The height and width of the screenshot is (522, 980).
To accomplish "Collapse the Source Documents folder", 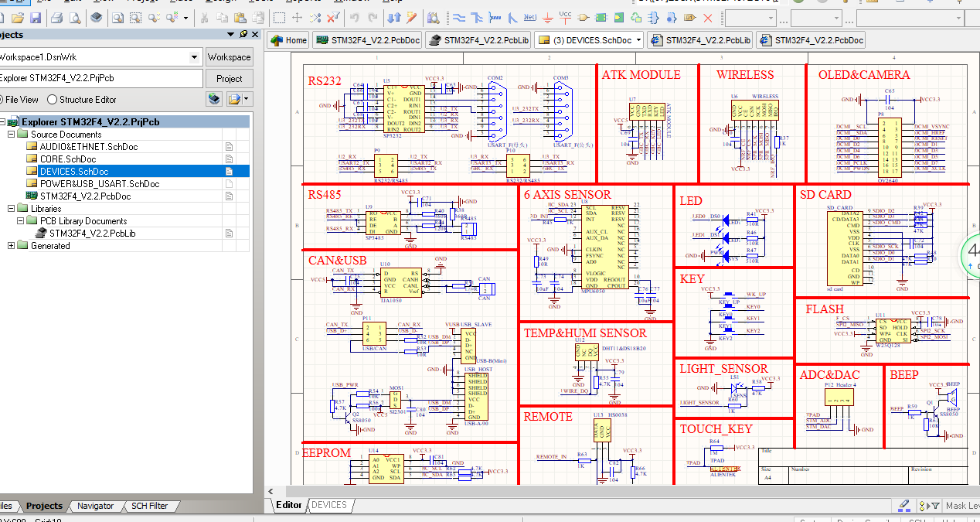I will coord(12,135).
